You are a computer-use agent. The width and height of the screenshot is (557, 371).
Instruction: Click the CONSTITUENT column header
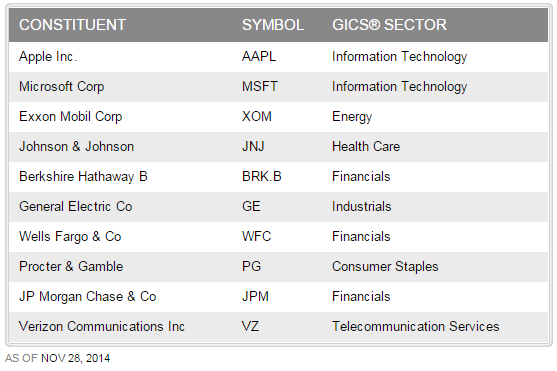(72, 25)
